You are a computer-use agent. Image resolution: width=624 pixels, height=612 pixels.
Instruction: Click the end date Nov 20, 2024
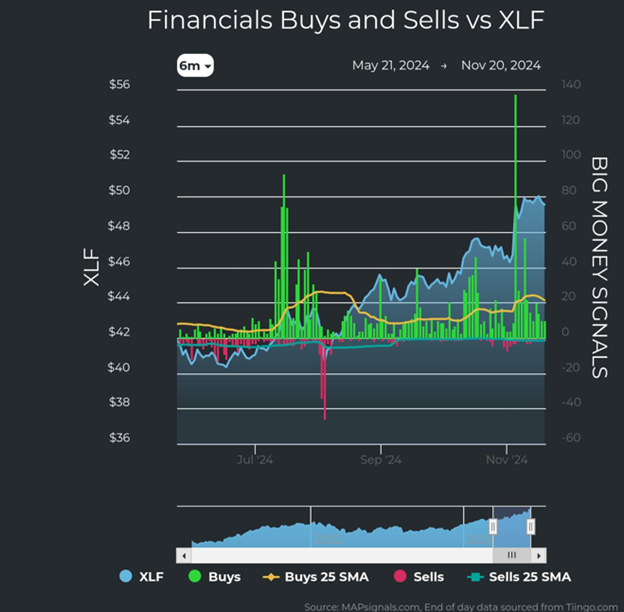[x=501, y=66]
